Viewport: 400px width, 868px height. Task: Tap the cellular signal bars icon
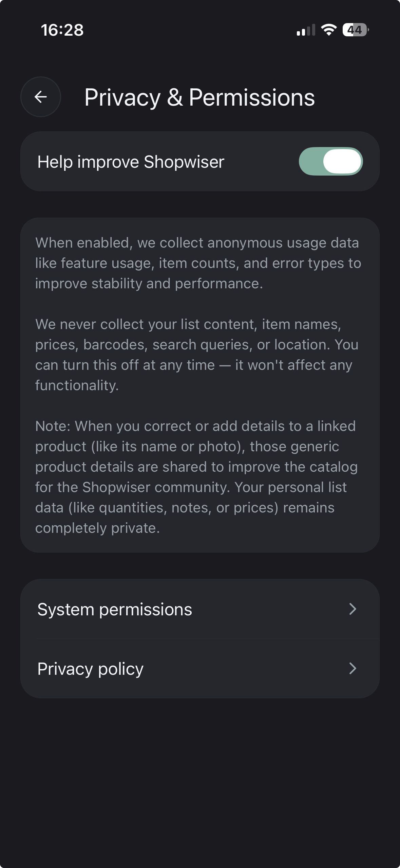tap(305, 31)
